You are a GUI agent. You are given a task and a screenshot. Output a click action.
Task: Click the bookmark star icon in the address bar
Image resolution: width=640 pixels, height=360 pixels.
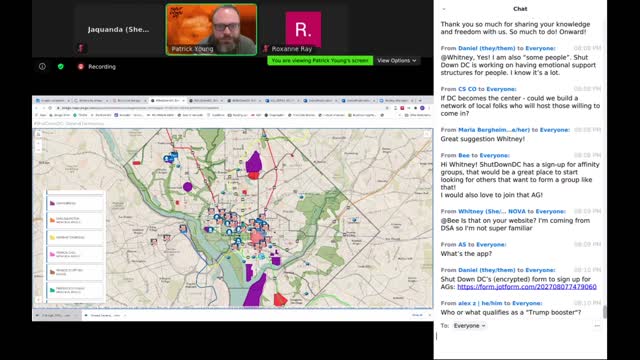click(387, 108)
